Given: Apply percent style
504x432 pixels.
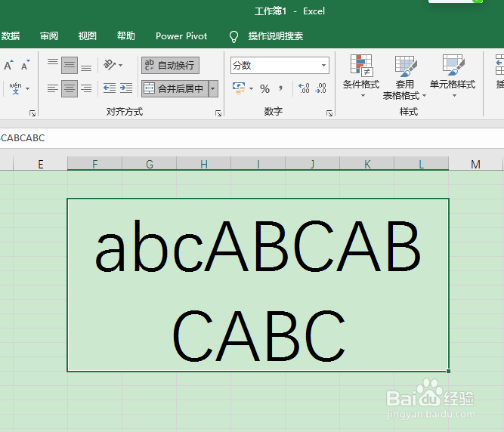Looking at the screenshot, I should [x=265, y=88].
